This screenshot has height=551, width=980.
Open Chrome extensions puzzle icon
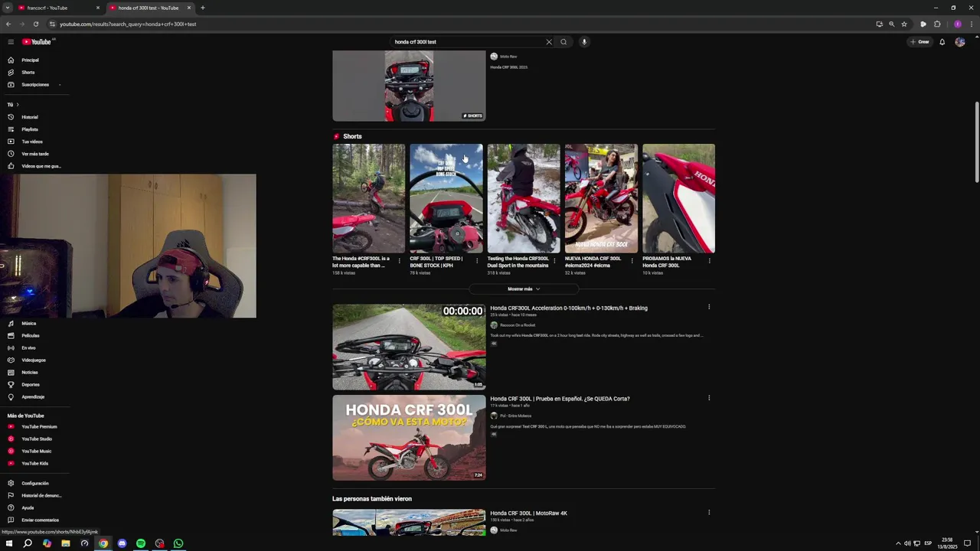[x=937, y=24]
